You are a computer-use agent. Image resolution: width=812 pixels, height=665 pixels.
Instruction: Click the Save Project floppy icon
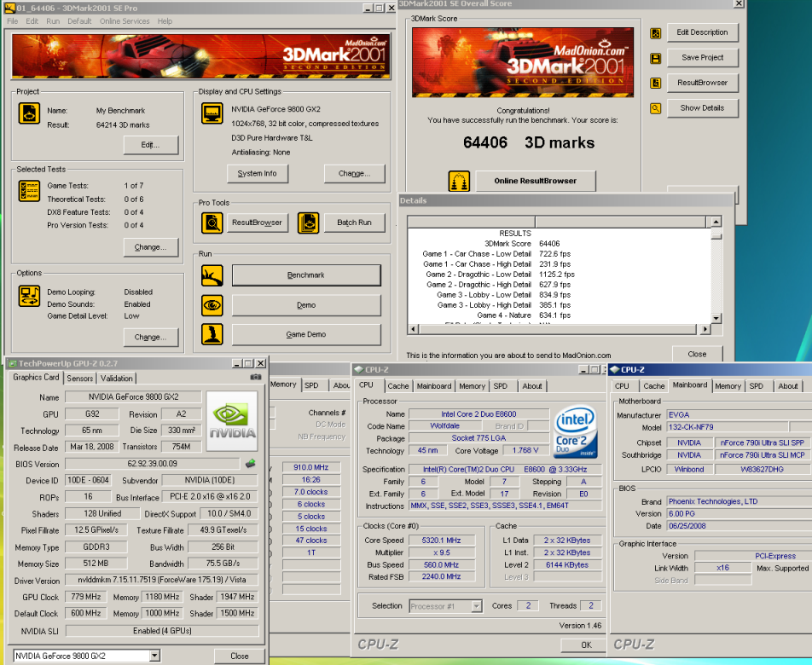click(656, 59)
